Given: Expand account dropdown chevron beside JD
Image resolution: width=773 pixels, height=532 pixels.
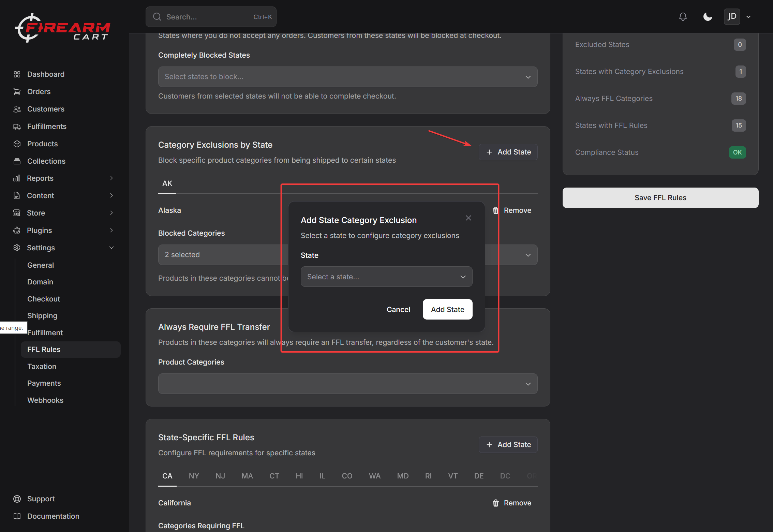Looking at the screenshot, I should point(748,17).
